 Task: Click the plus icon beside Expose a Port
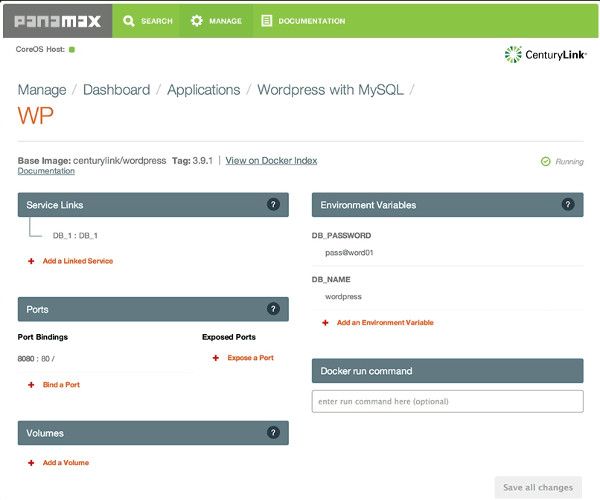point(216,358)
